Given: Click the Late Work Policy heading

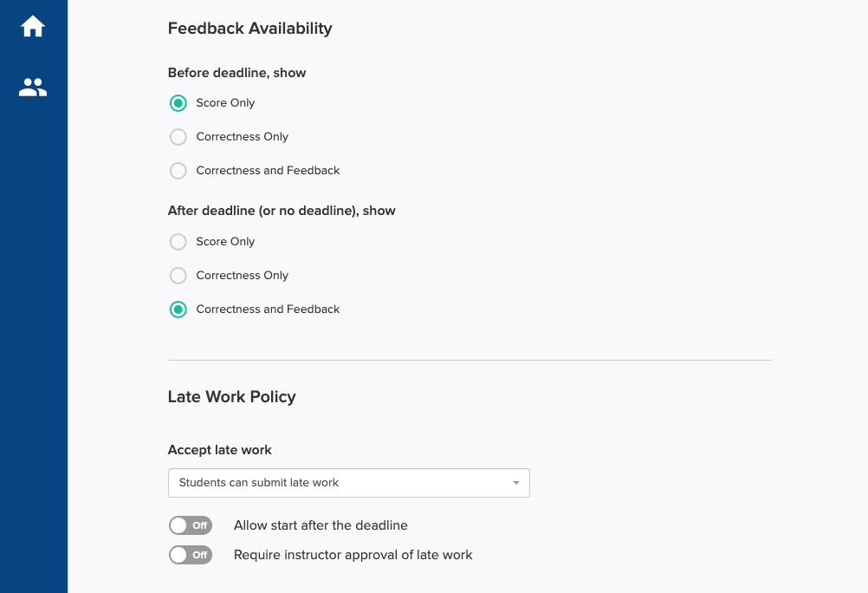Looking at the screenshot, I should pos(231,397).
